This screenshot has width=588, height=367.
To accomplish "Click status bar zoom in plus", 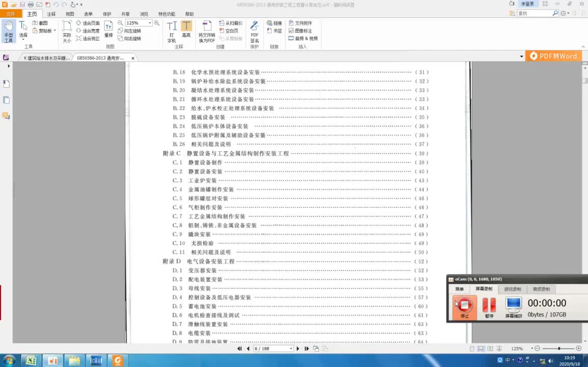I will [x=578, y=349].
